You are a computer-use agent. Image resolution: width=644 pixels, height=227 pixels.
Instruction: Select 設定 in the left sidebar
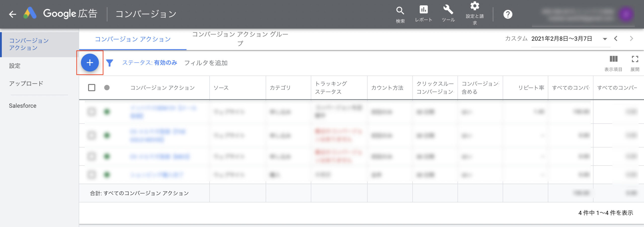coord(15,66)
